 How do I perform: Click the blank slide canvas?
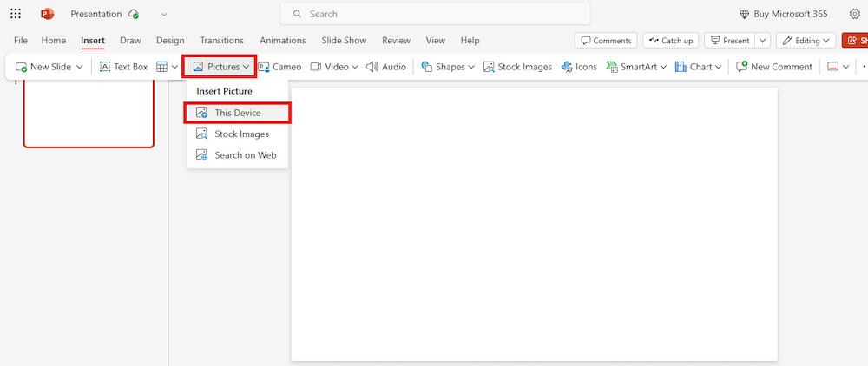[534, 224]
